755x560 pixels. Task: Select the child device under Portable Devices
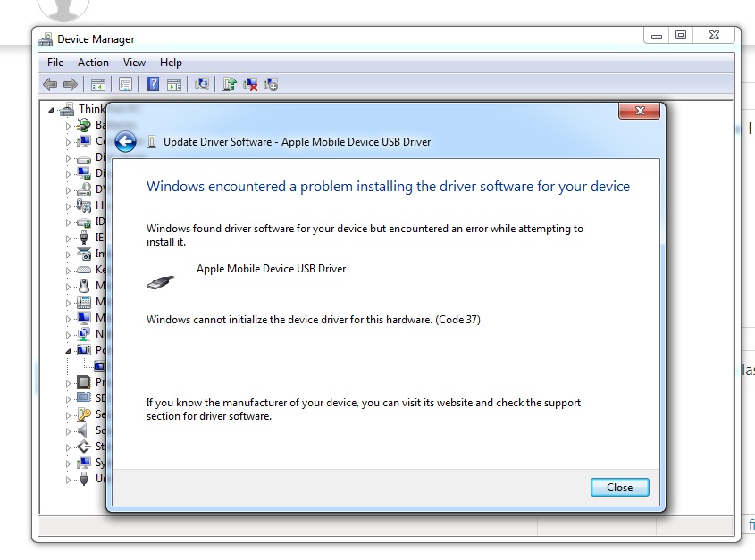(x=99, y=366)
